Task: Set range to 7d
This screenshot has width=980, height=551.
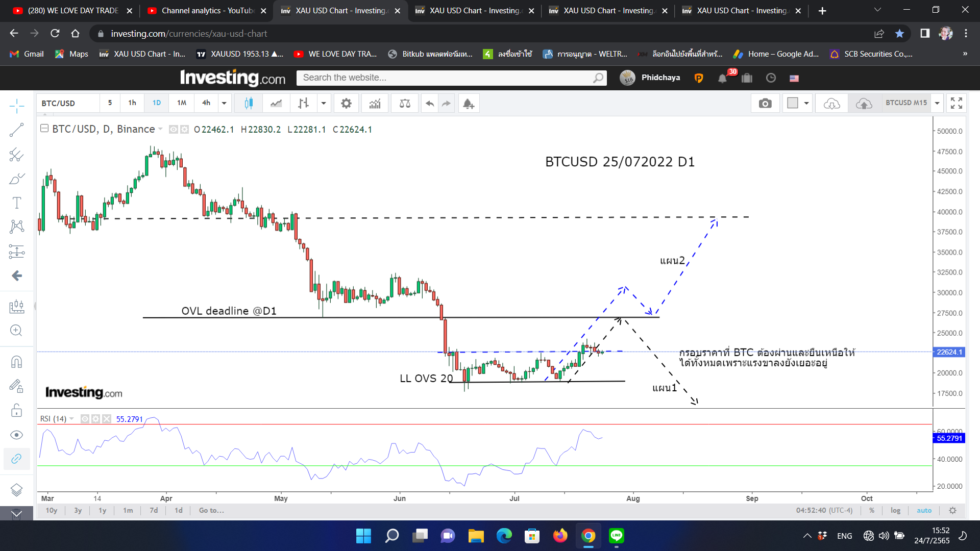Action: [154, 510]
